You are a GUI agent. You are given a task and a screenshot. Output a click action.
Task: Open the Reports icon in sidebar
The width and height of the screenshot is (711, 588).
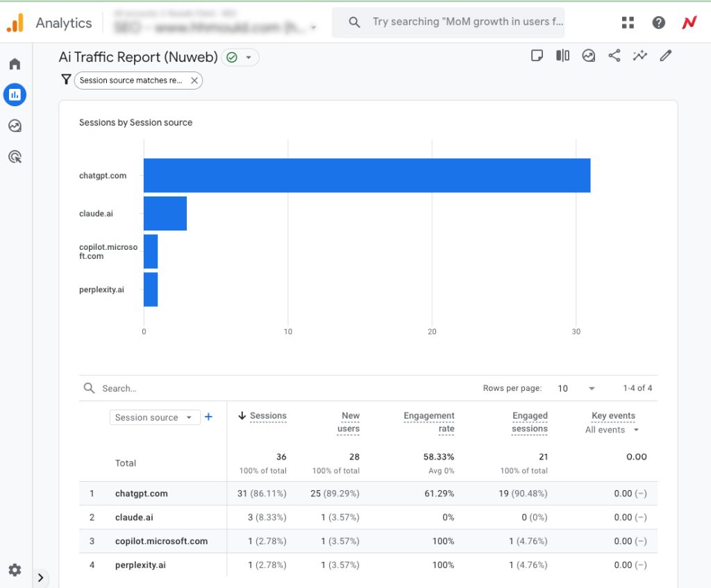point(15,94)
